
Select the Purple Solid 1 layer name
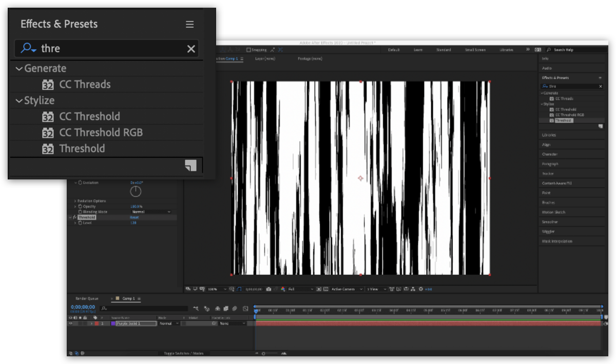pyautogui.click(x=136, y=324)
